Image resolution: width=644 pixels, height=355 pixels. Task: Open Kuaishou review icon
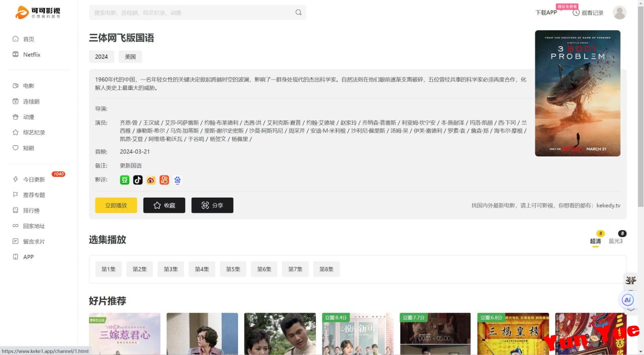point(164,180)
